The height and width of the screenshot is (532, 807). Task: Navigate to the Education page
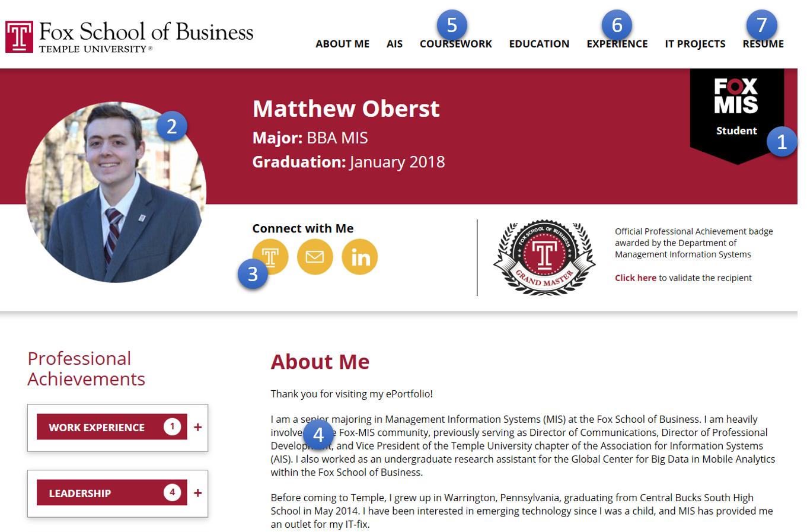[x=539, y=44]
